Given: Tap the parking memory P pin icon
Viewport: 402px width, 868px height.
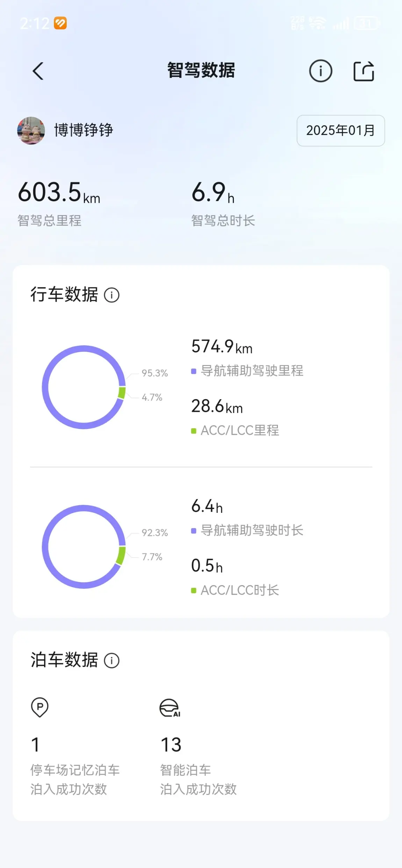Looking at the screenshot, I should [40, 707].
